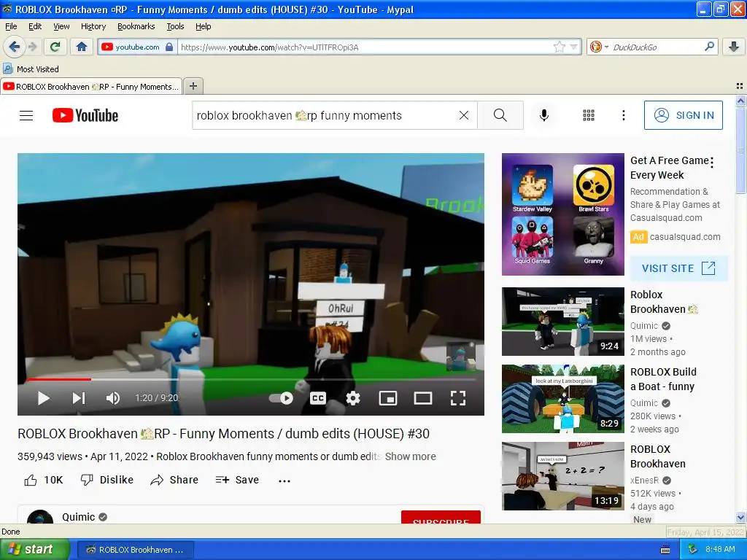Click the Share button
This screenshot has height=560, width=747.
coord(174,480)
